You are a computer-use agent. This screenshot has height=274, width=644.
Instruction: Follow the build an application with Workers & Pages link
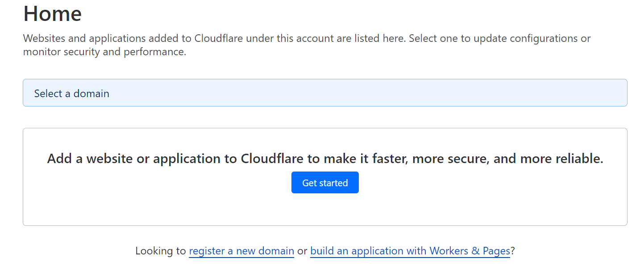(410, 251)
